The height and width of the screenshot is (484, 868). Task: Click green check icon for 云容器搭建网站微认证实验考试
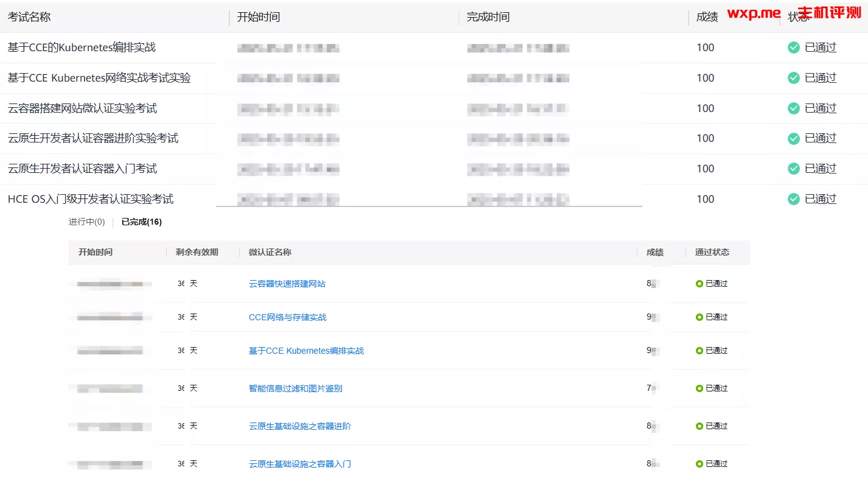pos(794,108)
